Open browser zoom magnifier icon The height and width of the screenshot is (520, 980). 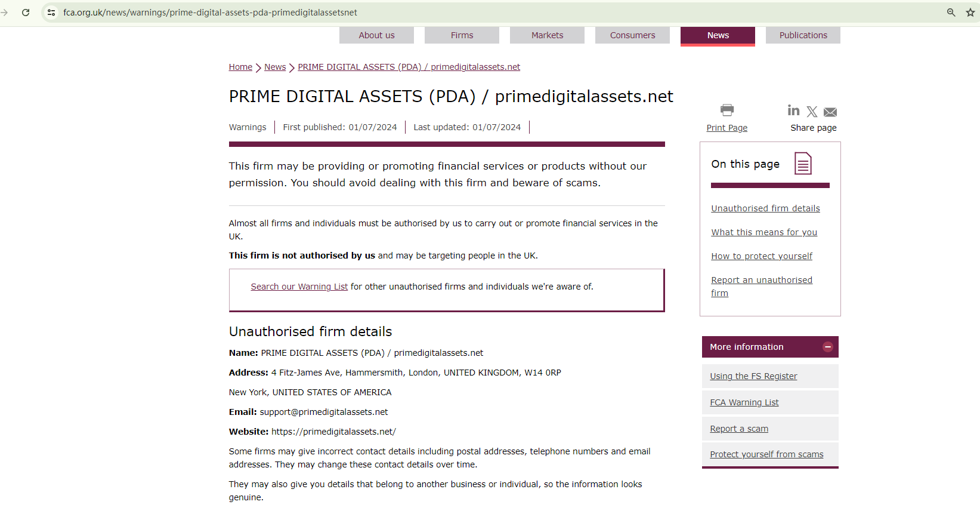pos(951,13)
